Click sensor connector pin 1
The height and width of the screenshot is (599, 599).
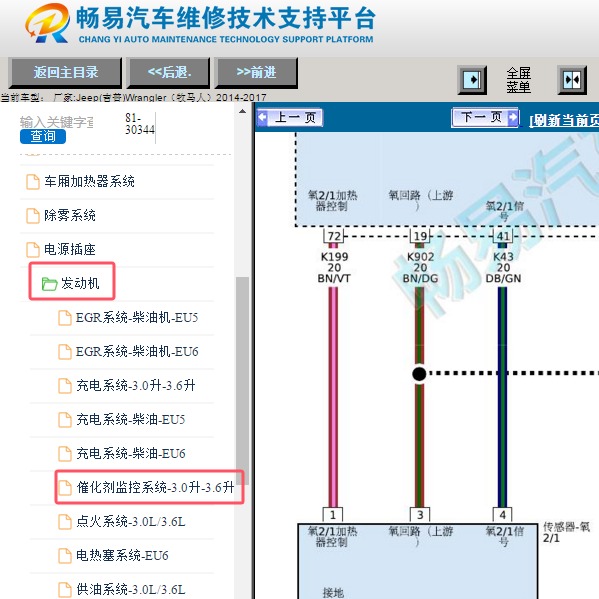click(x=333, y=515)
